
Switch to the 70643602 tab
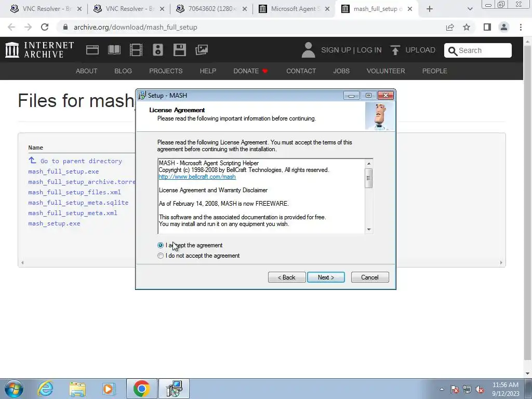[x=212, y=9]
